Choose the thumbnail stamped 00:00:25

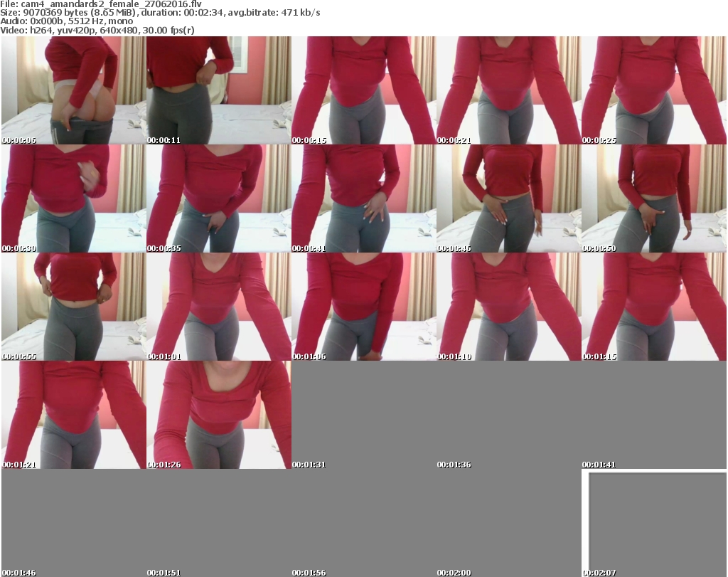654,90
